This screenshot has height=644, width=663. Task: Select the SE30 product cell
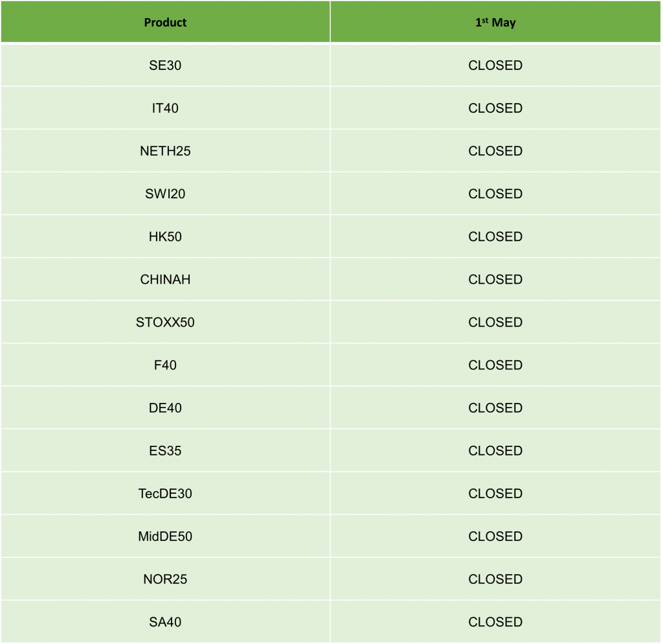tap(165, 65)
